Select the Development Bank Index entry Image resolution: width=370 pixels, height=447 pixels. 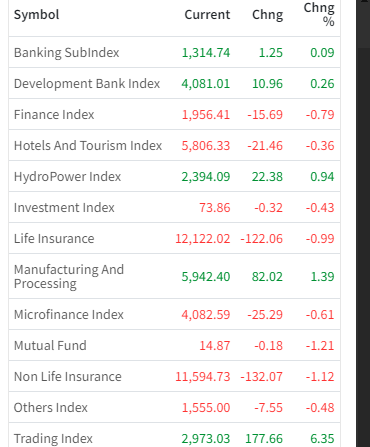[x=87, y=84]
